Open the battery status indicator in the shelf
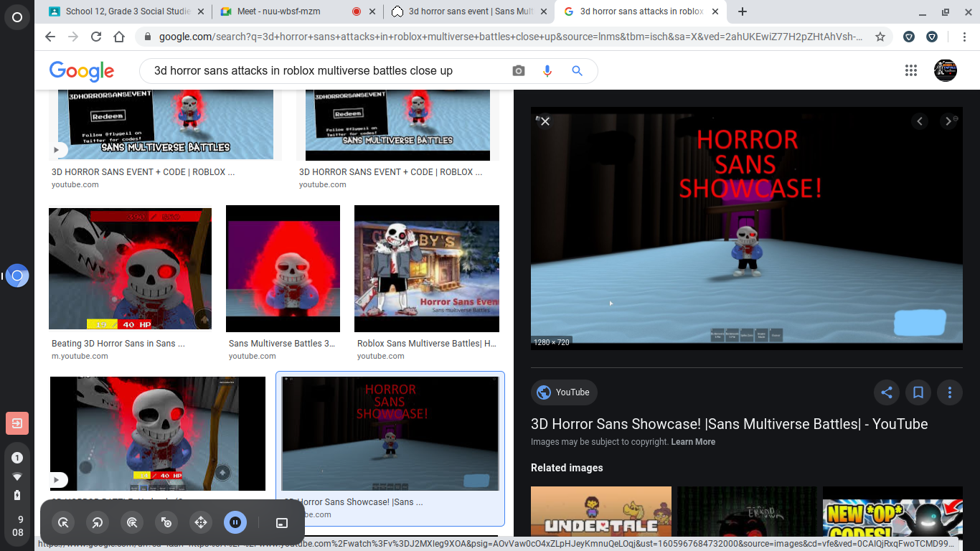Image resolution: width=980 pixels, height=551 pixels. click(x=17, y=495)
